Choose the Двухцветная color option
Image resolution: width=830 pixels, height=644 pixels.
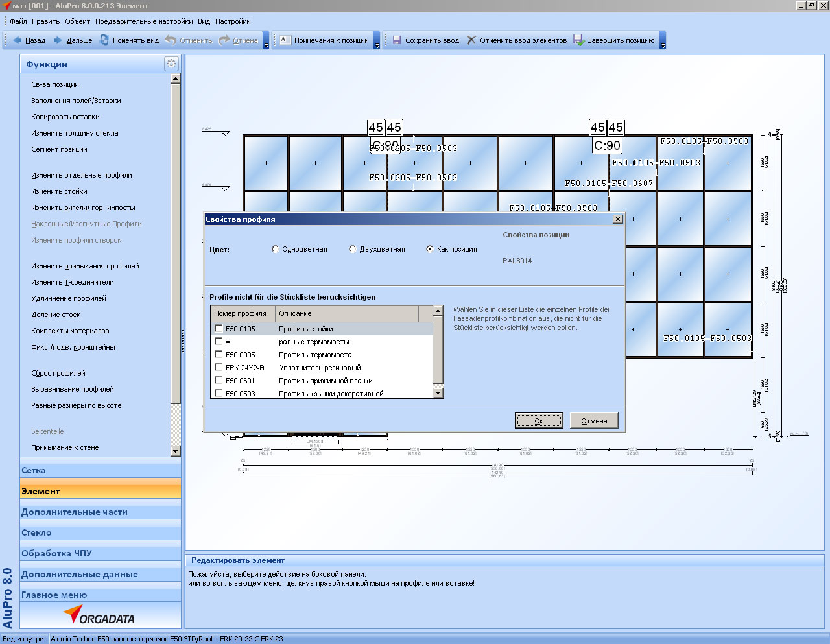point(353,249)
